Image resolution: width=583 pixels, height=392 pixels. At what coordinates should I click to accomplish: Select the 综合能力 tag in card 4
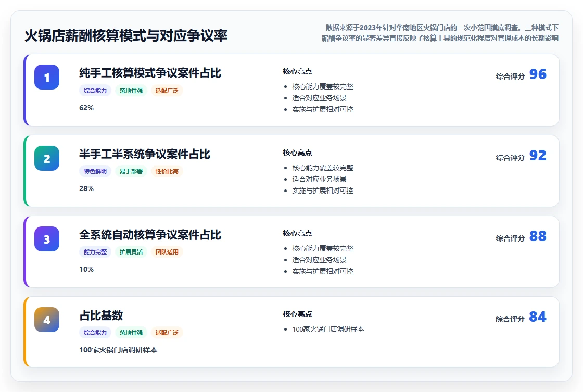[x=95, y=333]
